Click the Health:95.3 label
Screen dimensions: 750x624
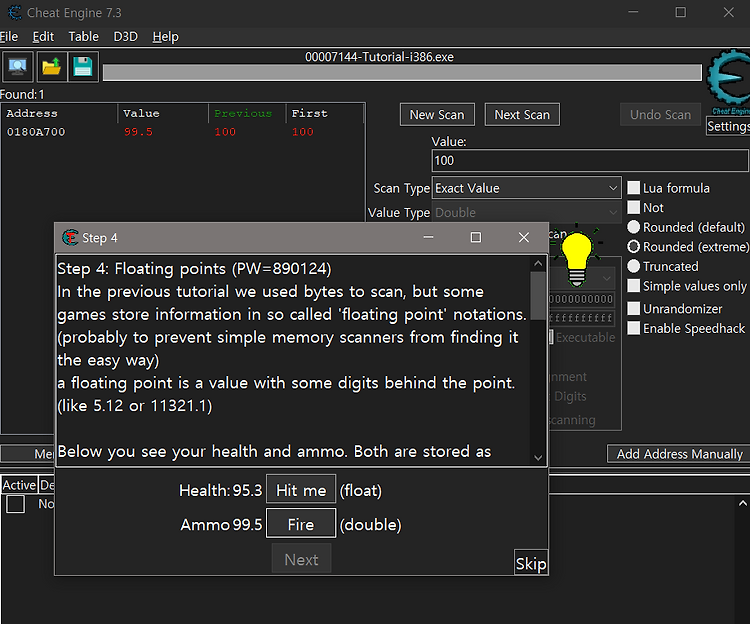coord(221,491)
